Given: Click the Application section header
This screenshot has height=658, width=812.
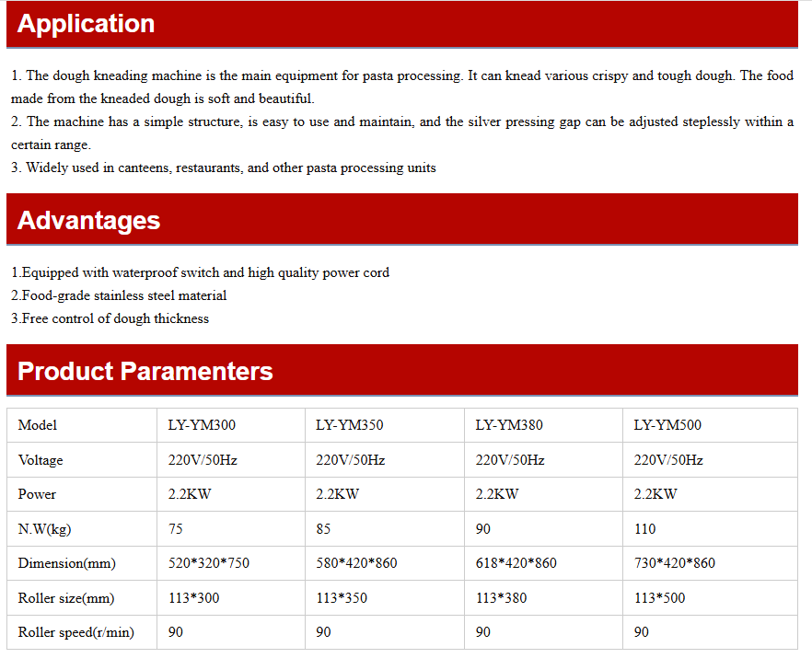Looking at the screenshot, I should (x=87, y=24).
